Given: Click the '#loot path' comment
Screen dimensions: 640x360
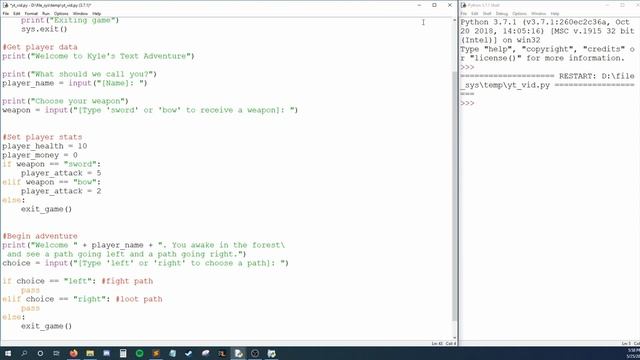Looking at the screenshot, I should coord(139,299).
